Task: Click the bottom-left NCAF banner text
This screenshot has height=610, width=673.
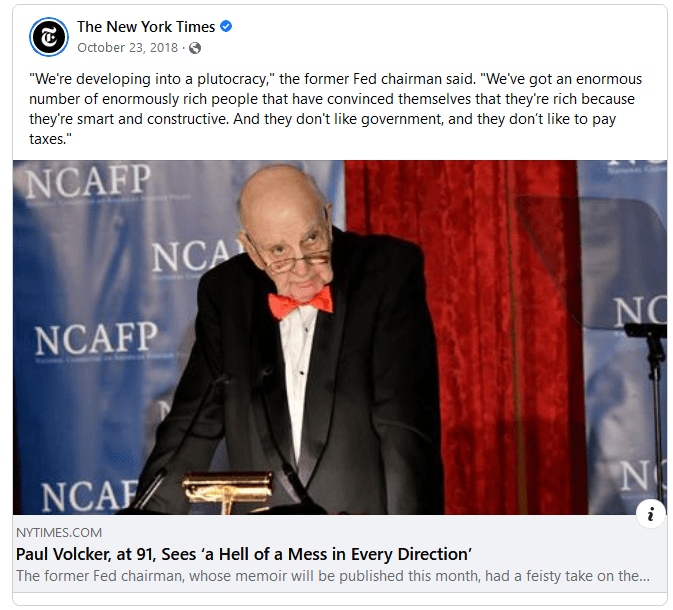Action: pos(91,495)
